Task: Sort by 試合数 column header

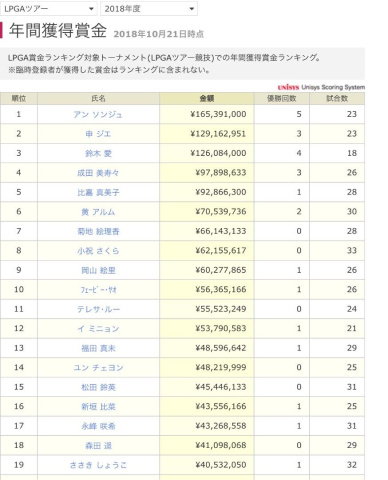Action: [x=337, y=98]
